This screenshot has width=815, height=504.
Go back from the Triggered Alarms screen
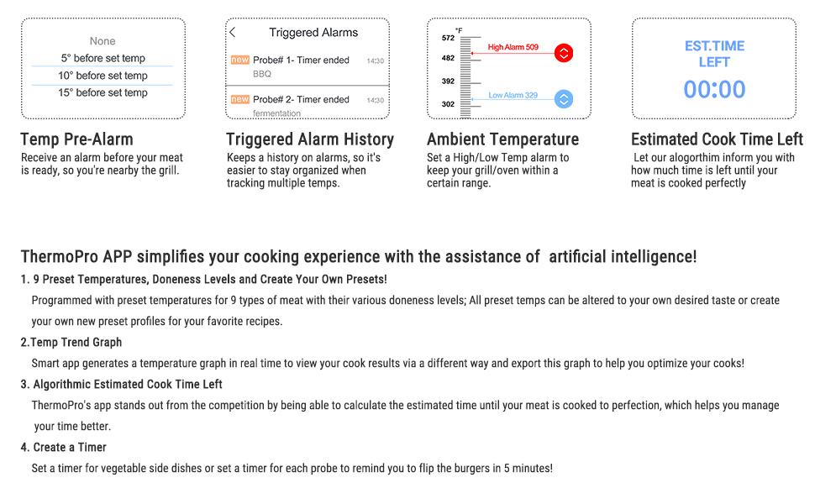pos(233,33)
